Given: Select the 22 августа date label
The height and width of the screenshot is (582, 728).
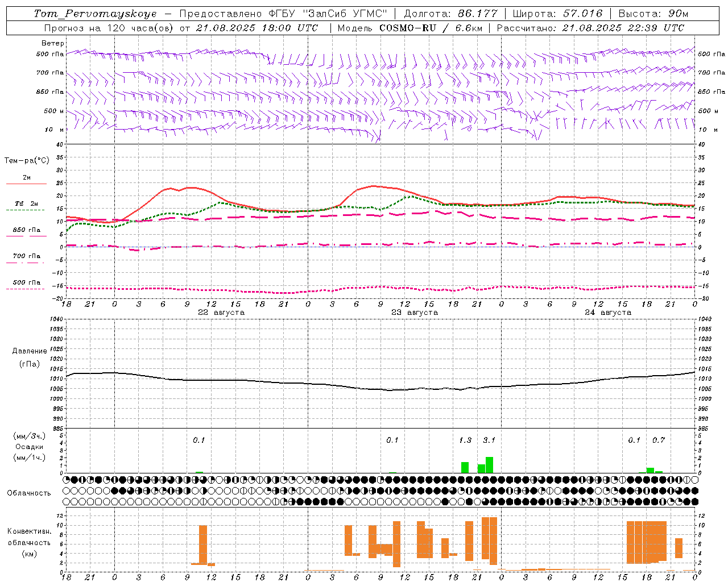Looking at the screenshot, I should point(221,313).
